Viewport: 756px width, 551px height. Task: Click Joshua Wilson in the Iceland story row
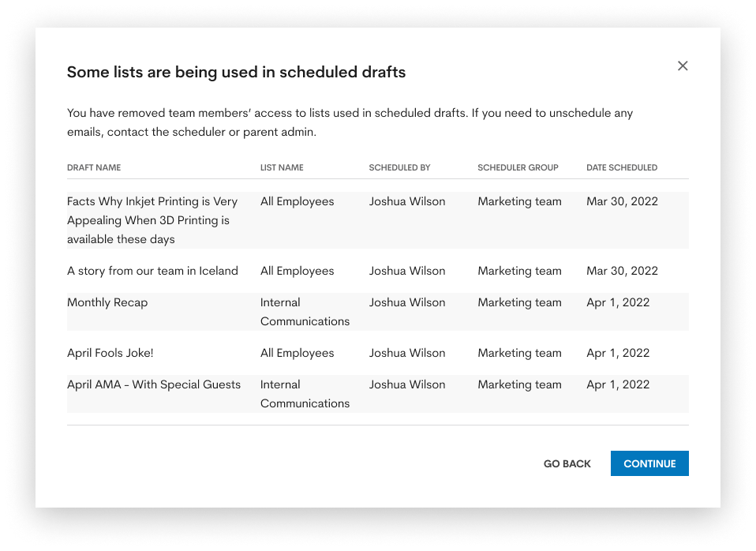click(407, 271)
